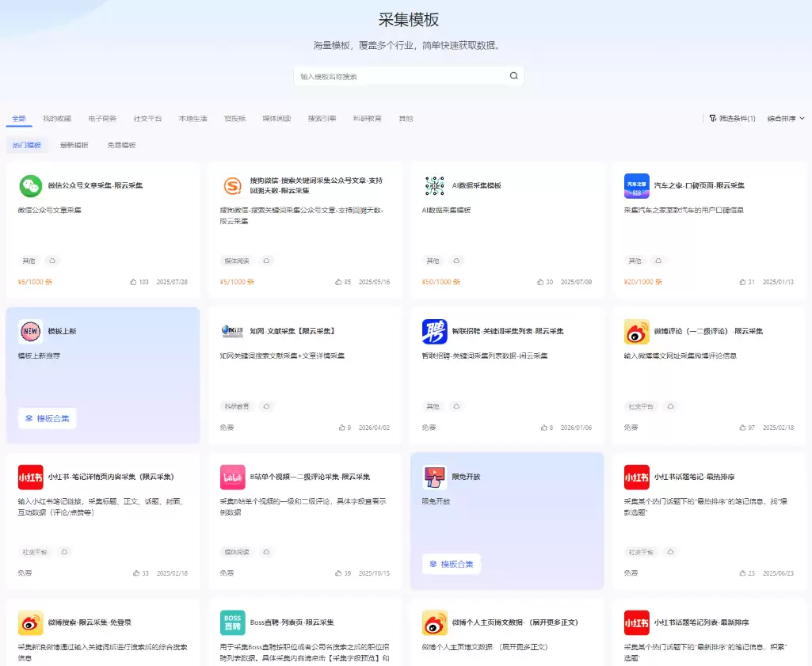Select the 最新模板 filter
The width and height of the screenshot is (812, 666).
click(x=74, y=145)
